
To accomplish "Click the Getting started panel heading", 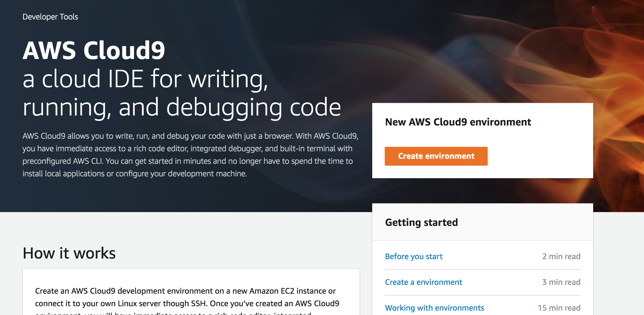I will pyautogui.click(x=421, y=222).
